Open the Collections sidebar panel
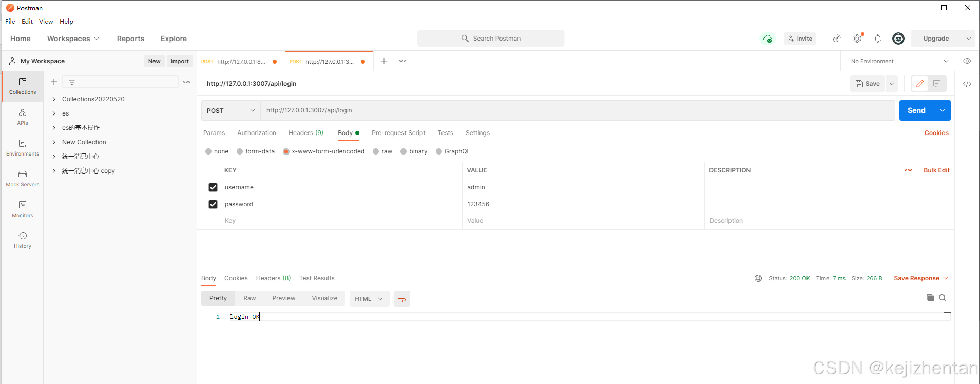The height and width of the screenshot is (384, 980). point(23,86)
